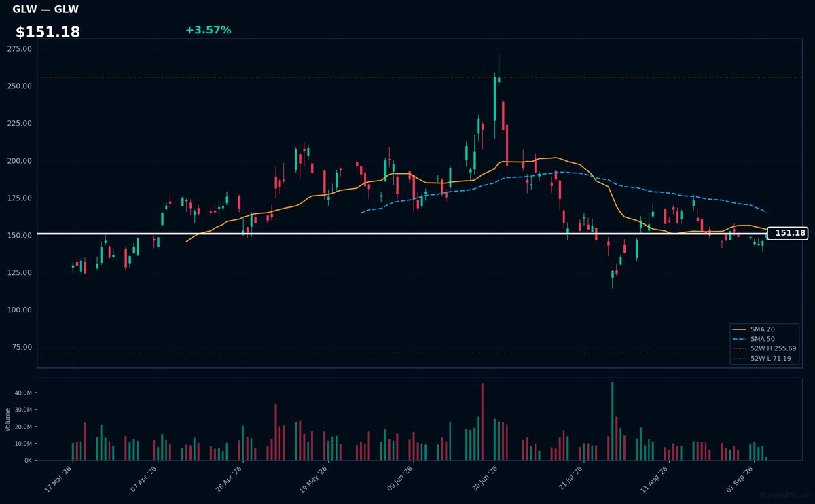Screen dimensions: 815x504
Task: Click the 100.00 price axis label
Action: click(x=19, y=310)
